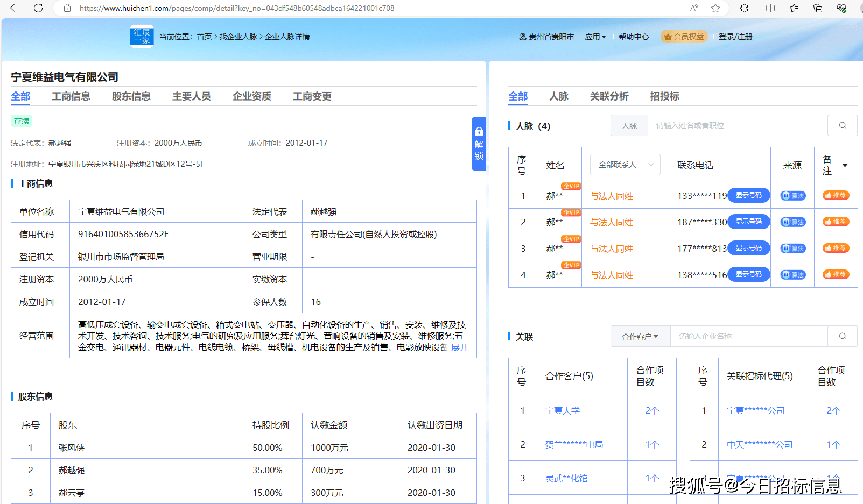The width and height of the screenshot is (863, 504).
Task: Open the 应用 dropdown menu
Action: click(595, 37)
